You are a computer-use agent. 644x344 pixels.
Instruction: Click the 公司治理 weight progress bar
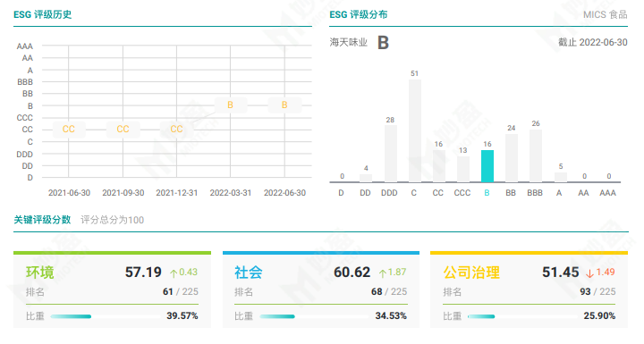click(x=523, y=316)
